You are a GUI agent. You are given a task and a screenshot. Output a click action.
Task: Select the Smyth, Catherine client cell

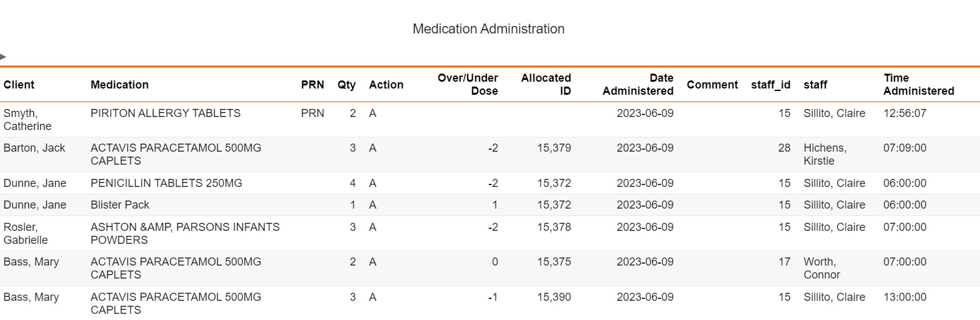click(x=27, y=119)
